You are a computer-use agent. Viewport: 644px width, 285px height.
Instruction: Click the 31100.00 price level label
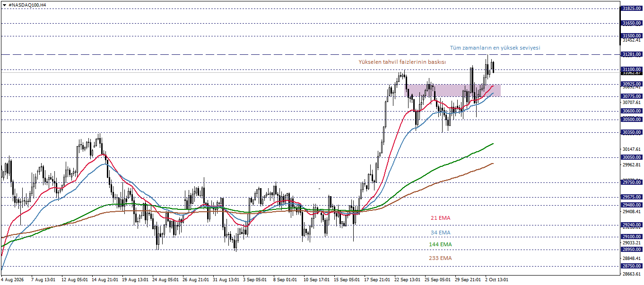(x=631, y=69)
